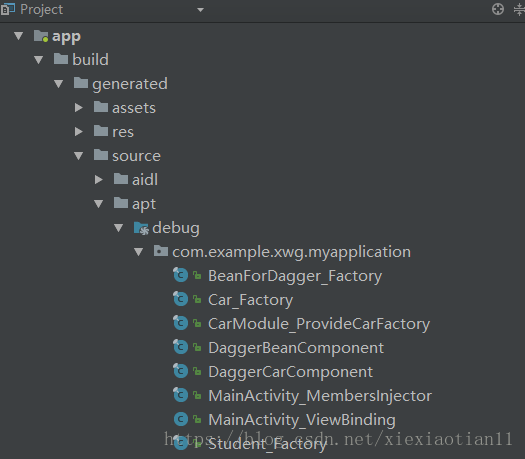
Task: Select the debug folder label
Action: 176,228
